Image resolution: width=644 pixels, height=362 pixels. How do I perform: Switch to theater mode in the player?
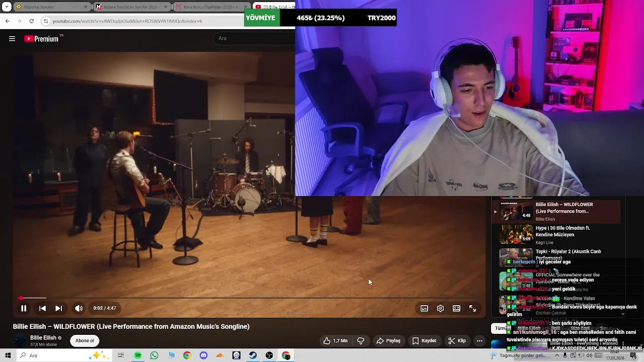point(456,308)
